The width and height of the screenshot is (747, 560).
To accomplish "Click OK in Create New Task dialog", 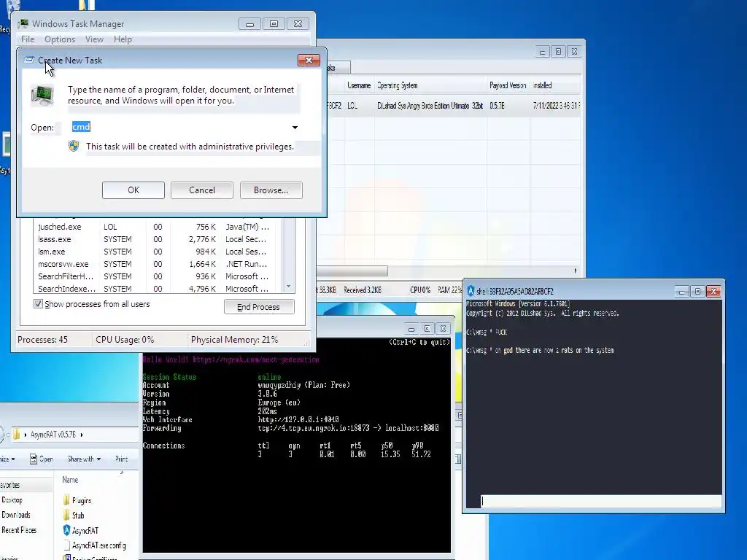I will tap(133, 190).
